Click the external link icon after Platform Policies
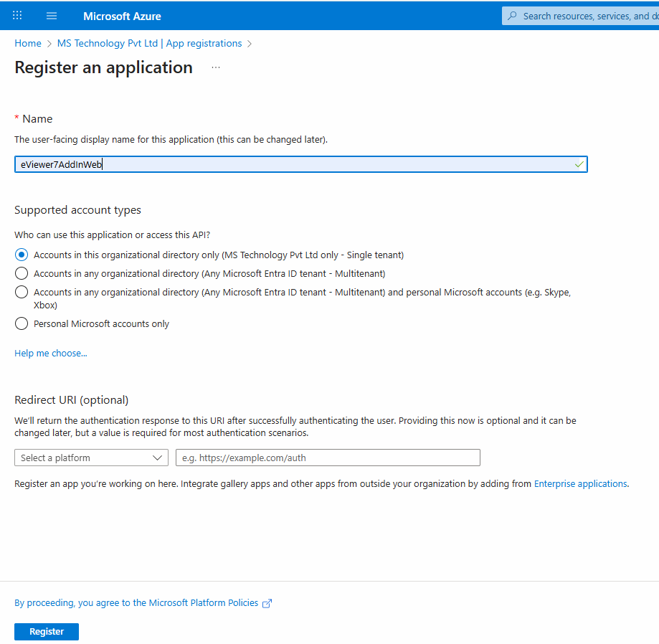The width and height of the screenshot is (659, 644). [x=266, y=603]
